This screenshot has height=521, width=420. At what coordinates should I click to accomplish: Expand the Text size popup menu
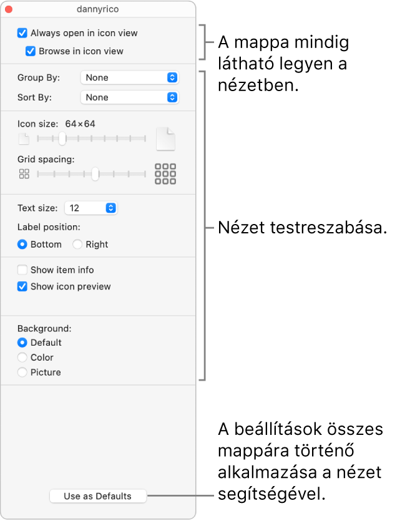point(91,208)
